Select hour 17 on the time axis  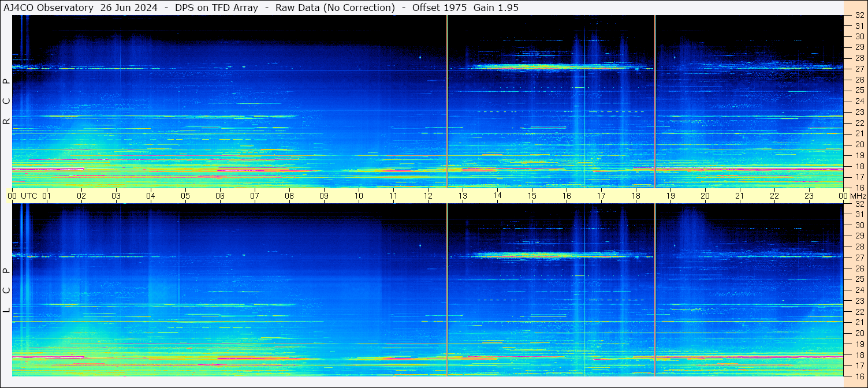click(601, 196)
